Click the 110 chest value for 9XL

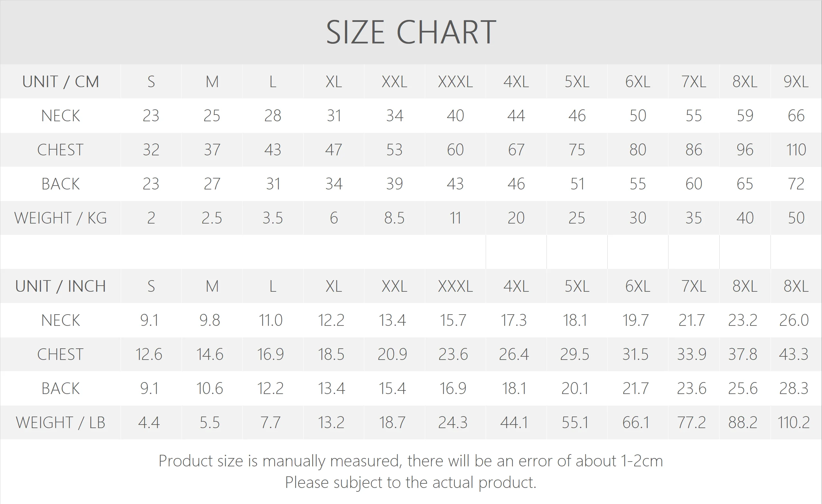coord(796,150)
